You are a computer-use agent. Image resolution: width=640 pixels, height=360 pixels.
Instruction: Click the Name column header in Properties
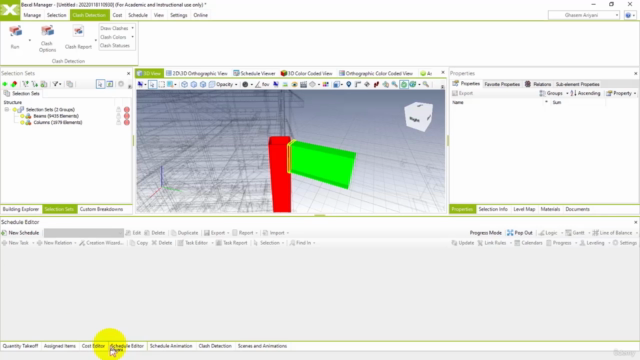tap(458, 102)
